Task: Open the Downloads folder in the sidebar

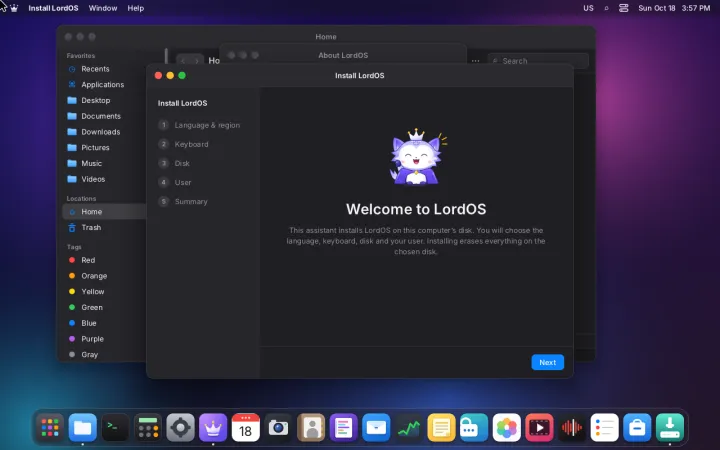Action: tap(104, 132)
